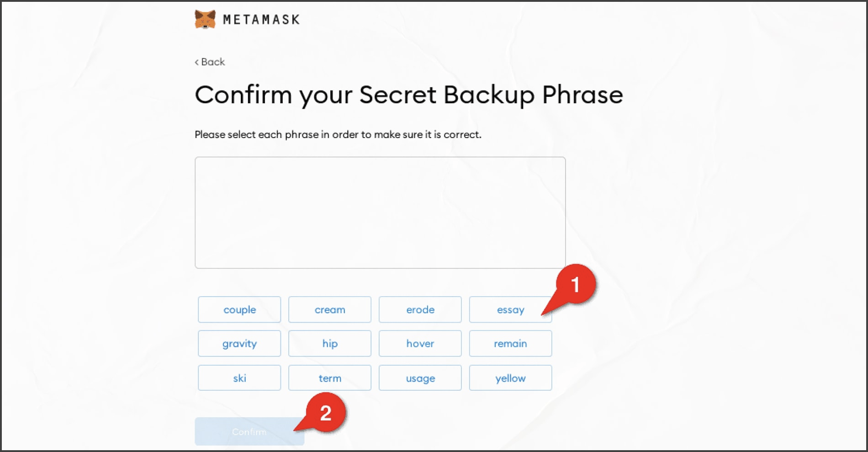Click the empty phrase confirmation box
868x452 pixels.
(x=380, y=213)
